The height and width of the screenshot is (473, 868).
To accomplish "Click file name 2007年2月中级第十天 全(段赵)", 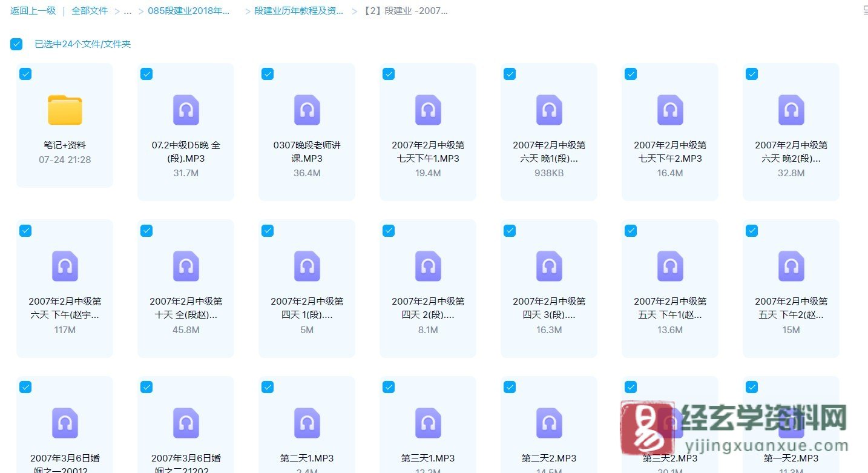I will tap(186, 308).
